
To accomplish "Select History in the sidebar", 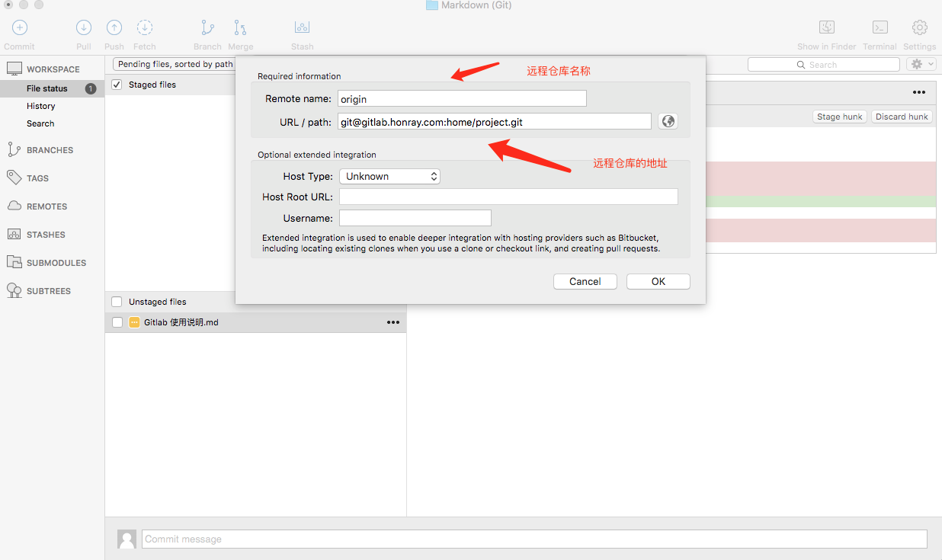I will 41,106.
